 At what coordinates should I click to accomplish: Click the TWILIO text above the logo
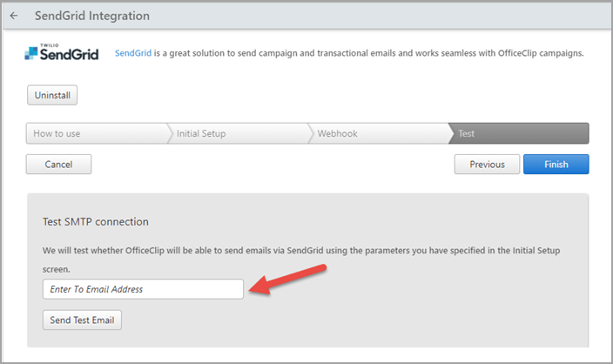(50, 45)
